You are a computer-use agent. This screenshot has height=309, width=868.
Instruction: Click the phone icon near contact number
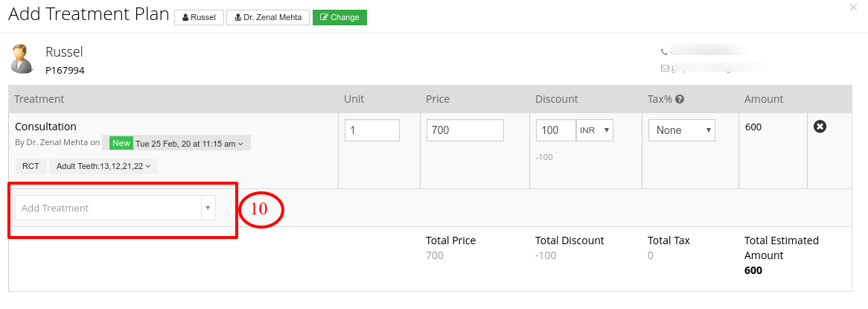tap(664, 52)
